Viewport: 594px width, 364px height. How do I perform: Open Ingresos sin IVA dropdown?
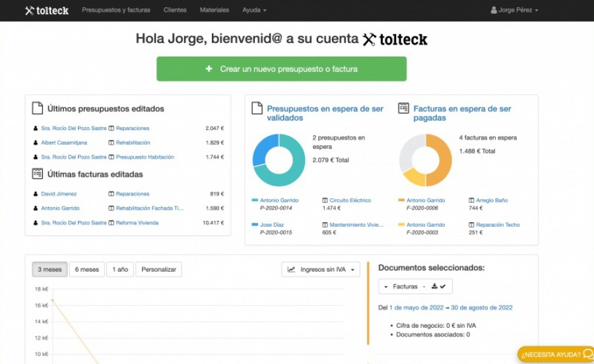tap(321, 270)
